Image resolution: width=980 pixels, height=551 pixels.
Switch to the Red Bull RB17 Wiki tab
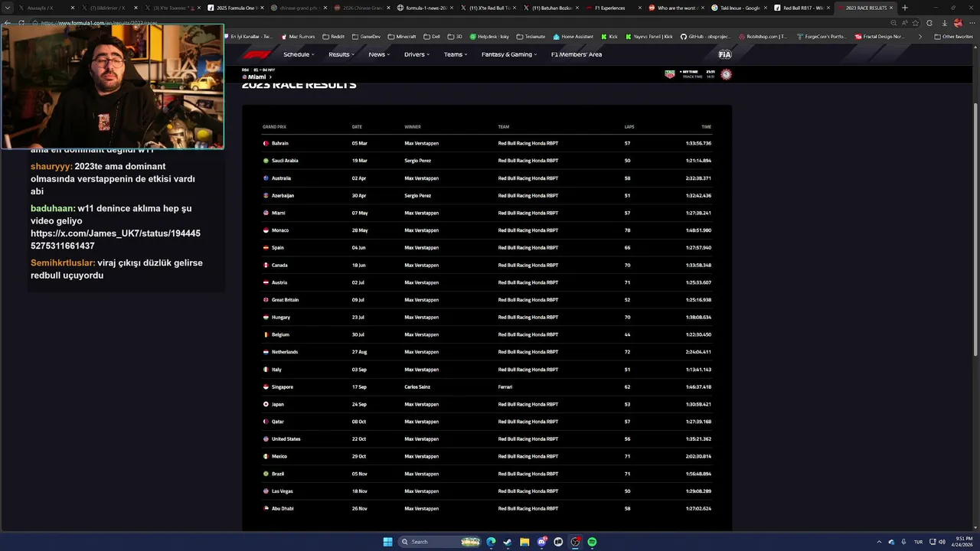[802, 8]
